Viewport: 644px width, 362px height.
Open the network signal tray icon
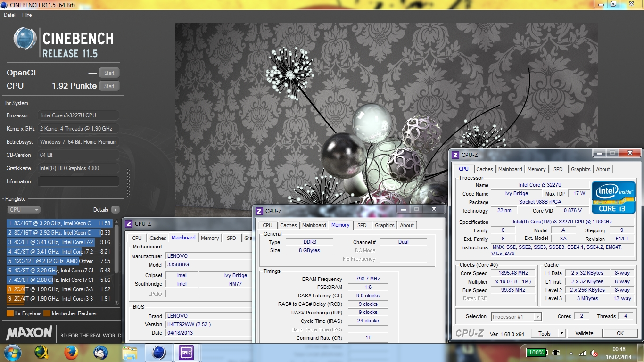tap(583, 353)
